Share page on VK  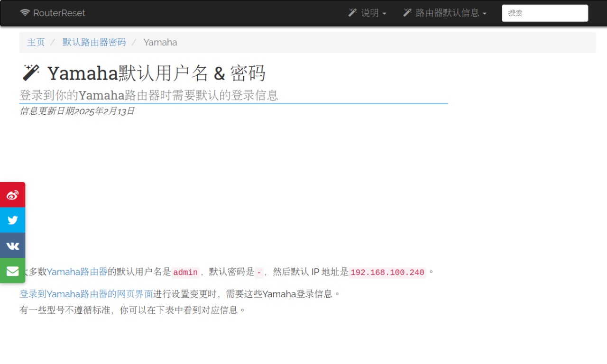[x=12, y=246]
